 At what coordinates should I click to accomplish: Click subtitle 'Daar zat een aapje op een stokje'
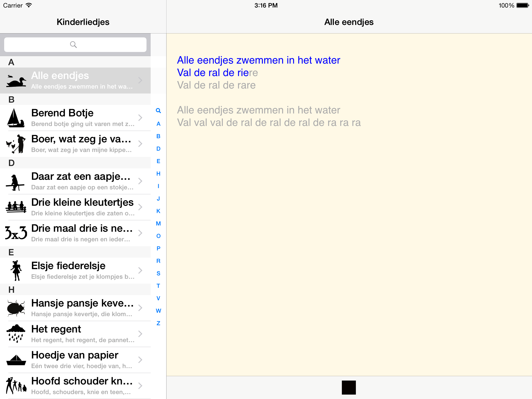click(x=82, y=187)
